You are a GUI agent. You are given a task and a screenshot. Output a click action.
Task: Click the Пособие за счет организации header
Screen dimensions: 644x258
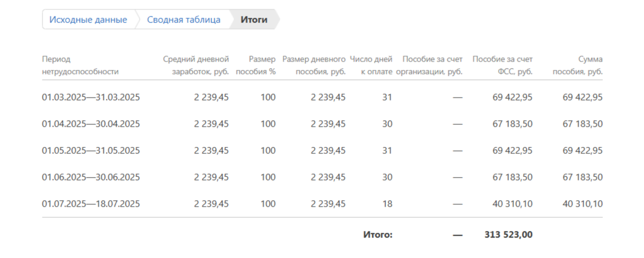coord(429,65)
